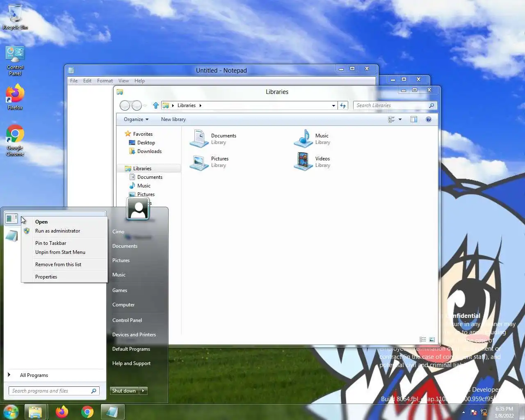Switch to details view in status bar
This screenshot has width=525, height=420.
[423, 340]
